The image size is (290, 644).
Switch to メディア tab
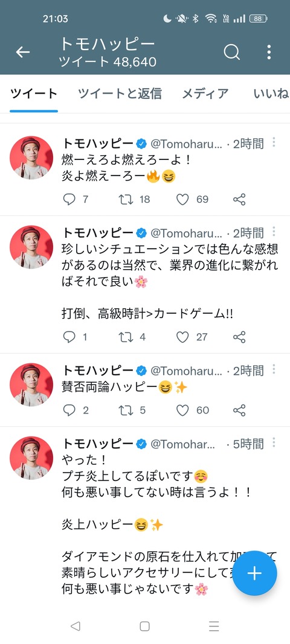tap(205, 94)
